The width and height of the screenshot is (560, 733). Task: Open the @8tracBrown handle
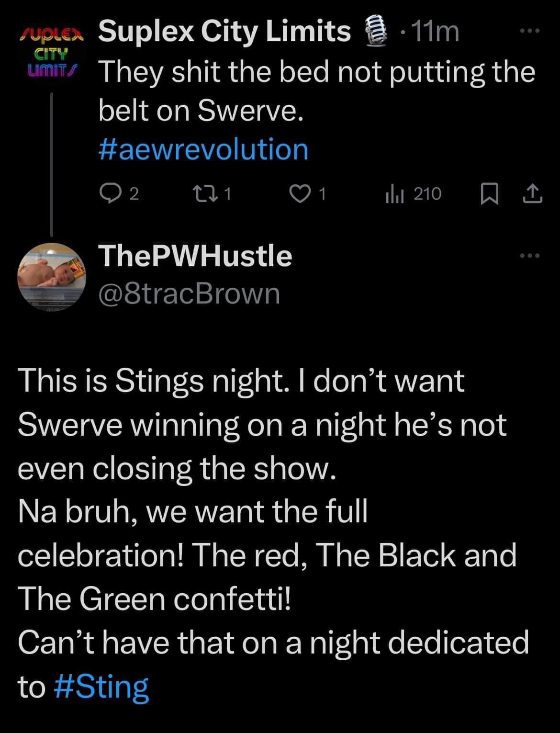tap(189, 293)
